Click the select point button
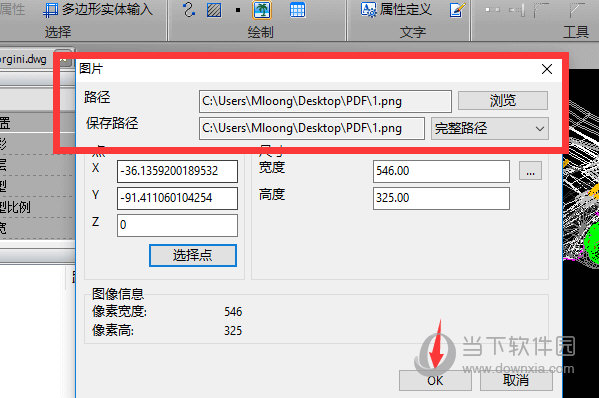Image resolution: width=599 pixels, height=398 pixels. (193, 255)
